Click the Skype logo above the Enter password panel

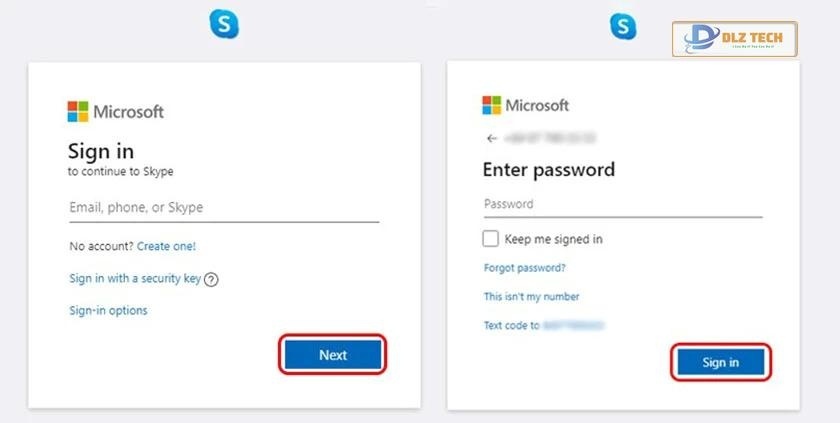click(625, 26)
